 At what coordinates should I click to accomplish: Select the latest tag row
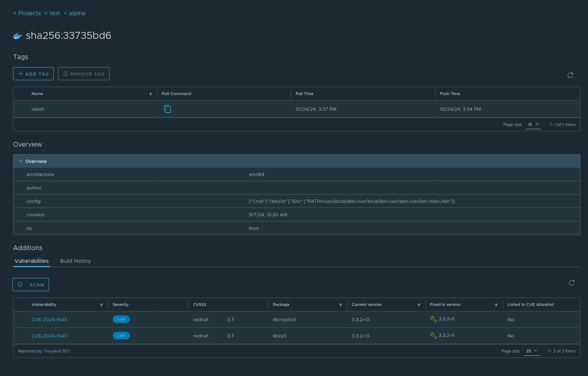pyautogui.click(x=38, y=109)
